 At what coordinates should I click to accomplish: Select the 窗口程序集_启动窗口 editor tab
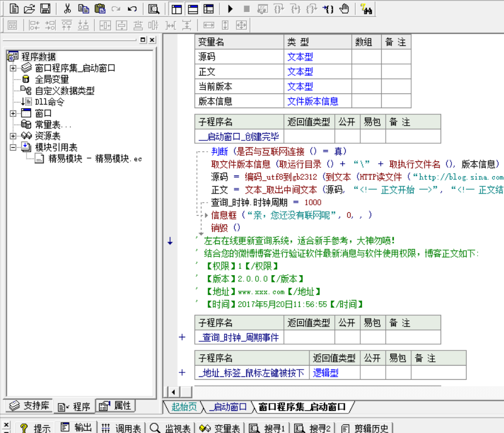pos(302,407)
